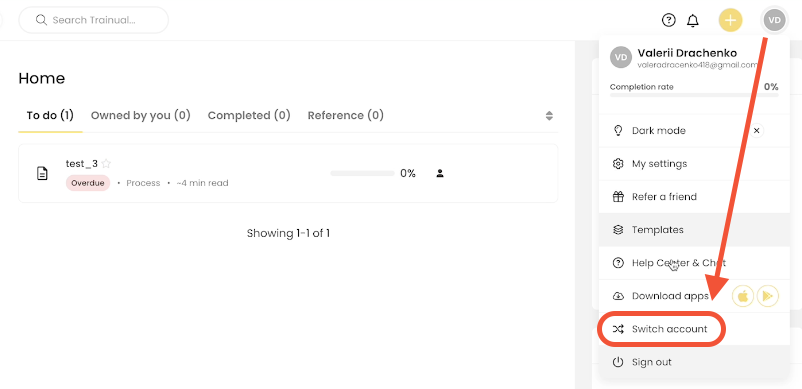Switch to Completed tab
Image resolution: width=802 pixels, height=389 pixels.
coord(249,116)
